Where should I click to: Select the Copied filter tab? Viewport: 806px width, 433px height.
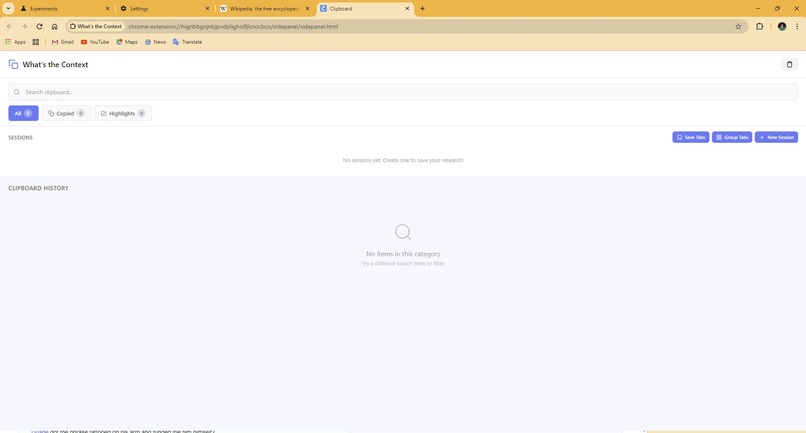66,113
